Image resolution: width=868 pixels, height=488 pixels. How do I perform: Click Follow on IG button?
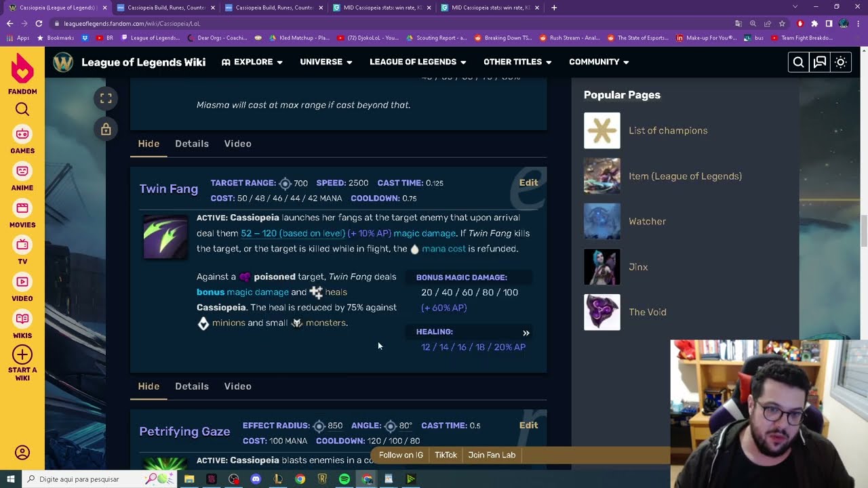pos(401,455)
